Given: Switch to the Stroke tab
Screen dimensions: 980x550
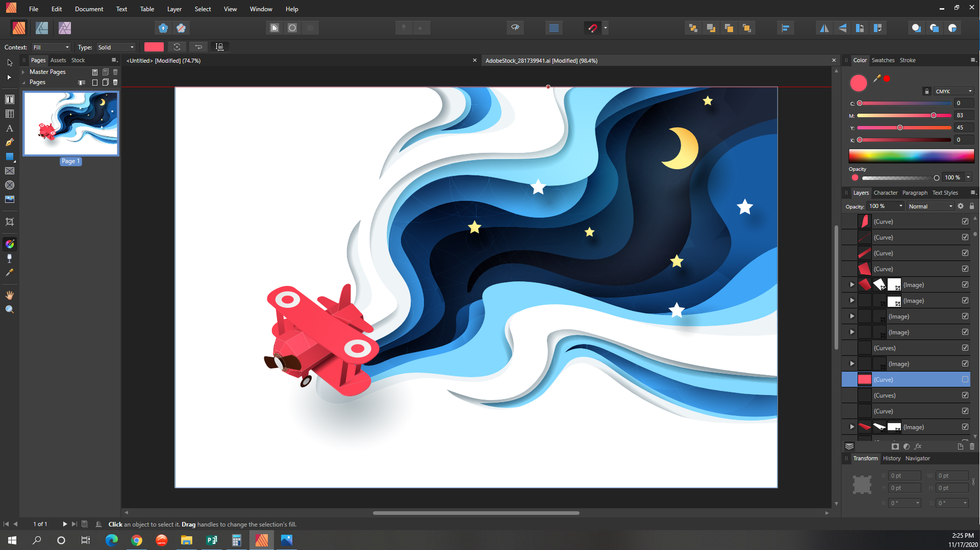Looking at the screenshot, I should (x=907, y=60).
